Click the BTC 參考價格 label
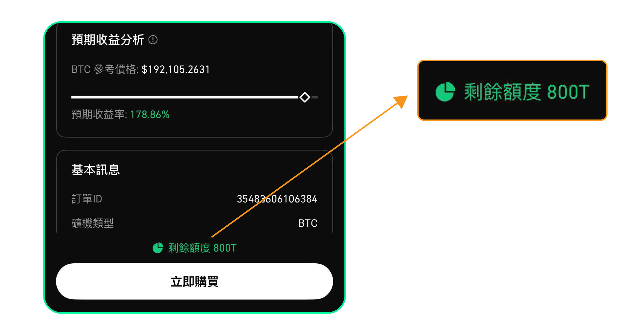Viewport: 644px width, 331px height. tap(105, 70)
